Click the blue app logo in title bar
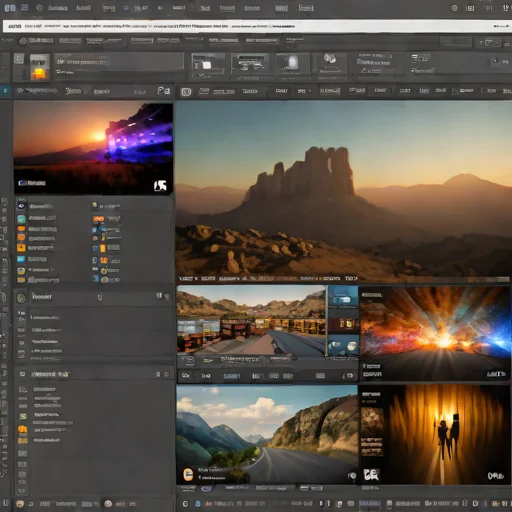This screenshot has width=512, height=512. pos(10,7)
